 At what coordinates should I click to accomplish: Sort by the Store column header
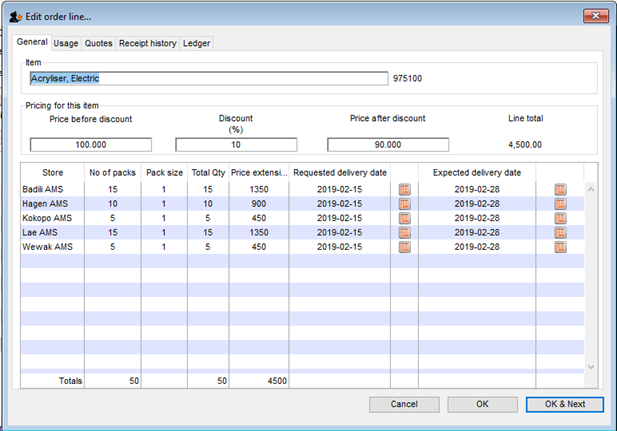coord(52,172)
